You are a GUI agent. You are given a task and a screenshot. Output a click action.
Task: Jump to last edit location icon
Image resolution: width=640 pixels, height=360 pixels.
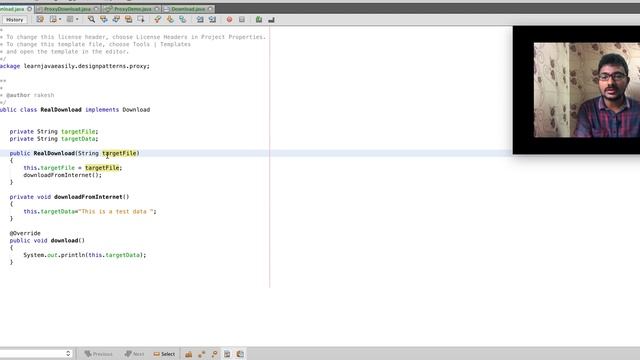(40, 20)
